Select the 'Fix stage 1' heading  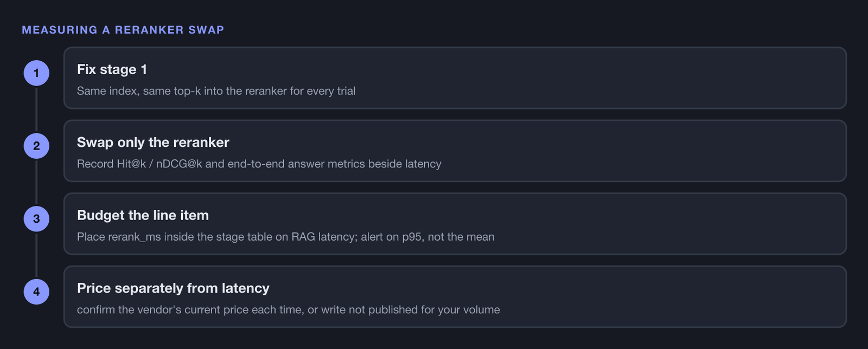tap(112, 69)
